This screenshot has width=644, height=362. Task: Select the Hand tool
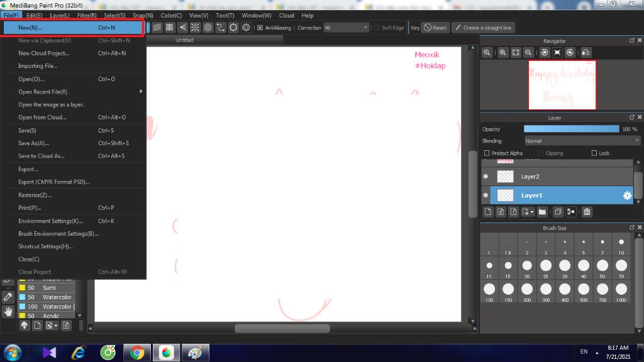click(8, 312)
